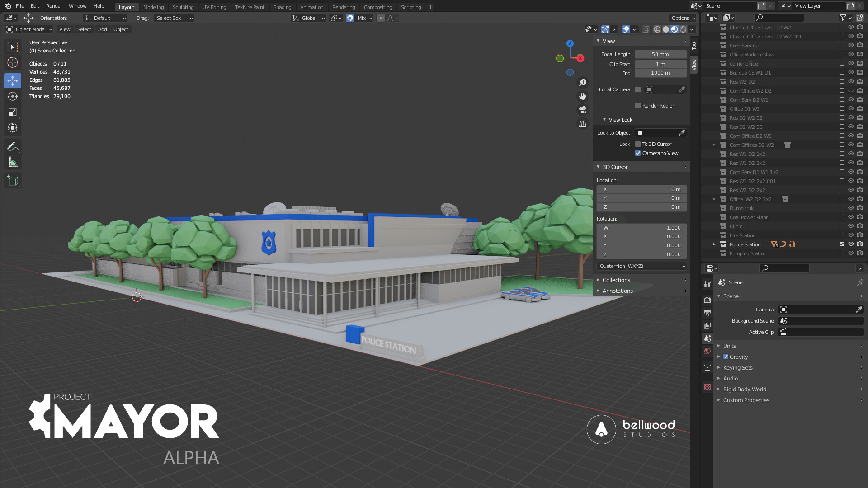Select Coal Power Plant in outliner

point(748,217)
